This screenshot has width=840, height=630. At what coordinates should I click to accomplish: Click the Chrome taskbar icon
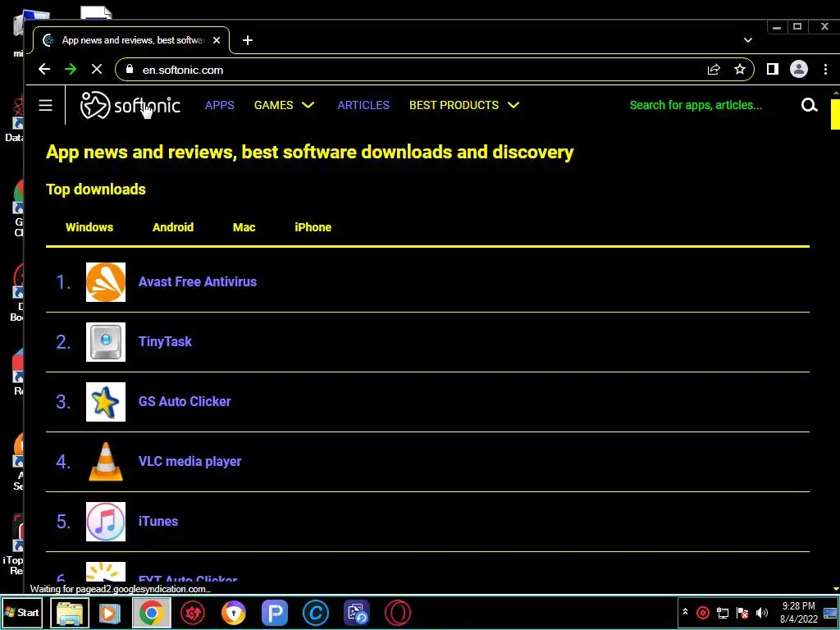point(152,613)
